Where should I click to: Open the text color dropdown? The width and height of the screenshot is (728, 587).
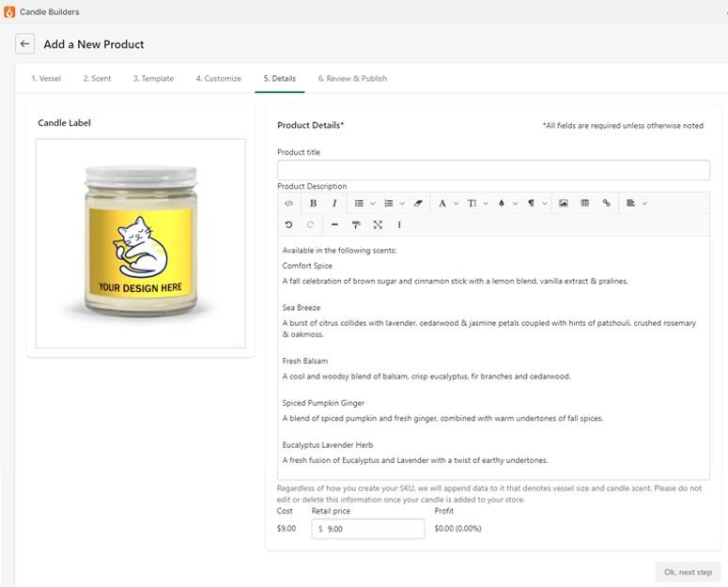click(x=507, y=203)
